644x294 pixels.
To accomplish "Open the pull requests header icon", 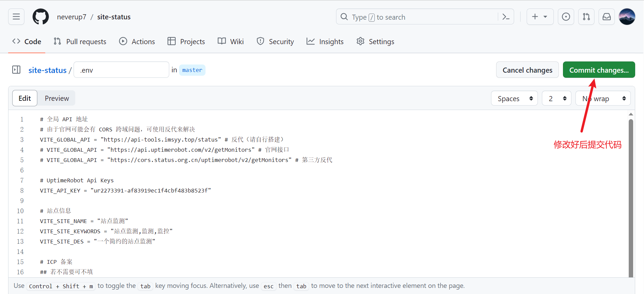I will tap(586, 17).
